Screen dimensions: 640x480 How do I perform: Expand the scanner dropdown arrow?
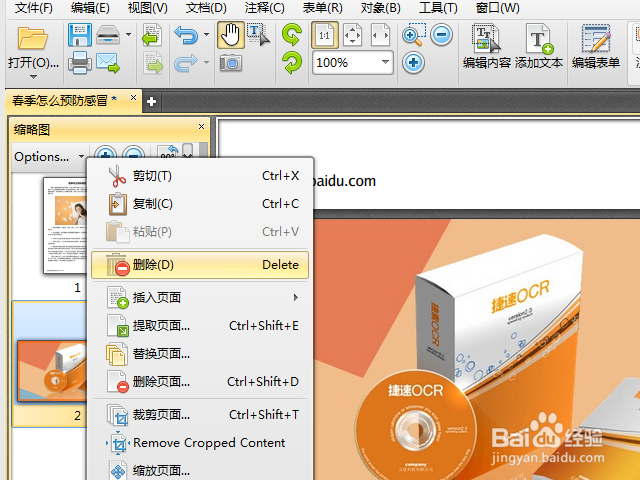(x=129, y=35)
